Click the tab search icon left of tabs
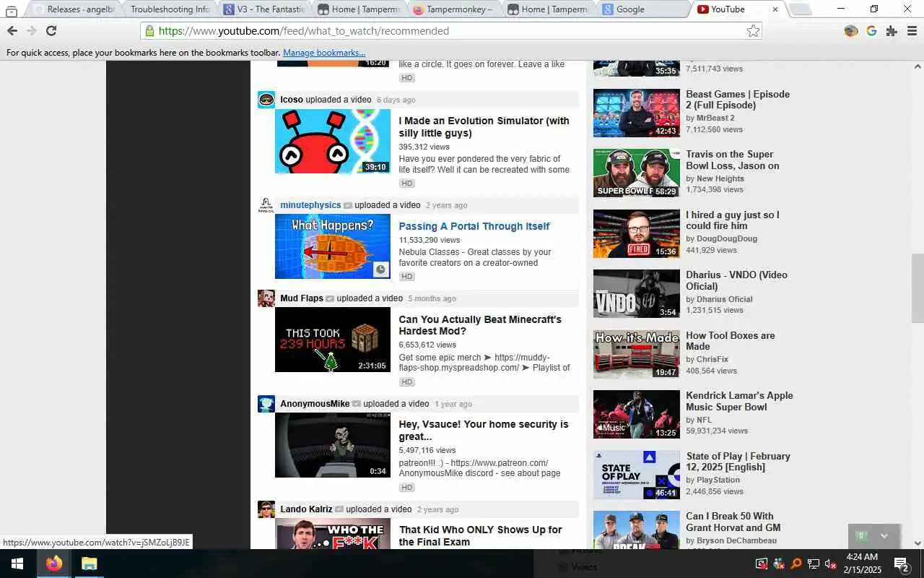924x578 pixels. [12, 10]
